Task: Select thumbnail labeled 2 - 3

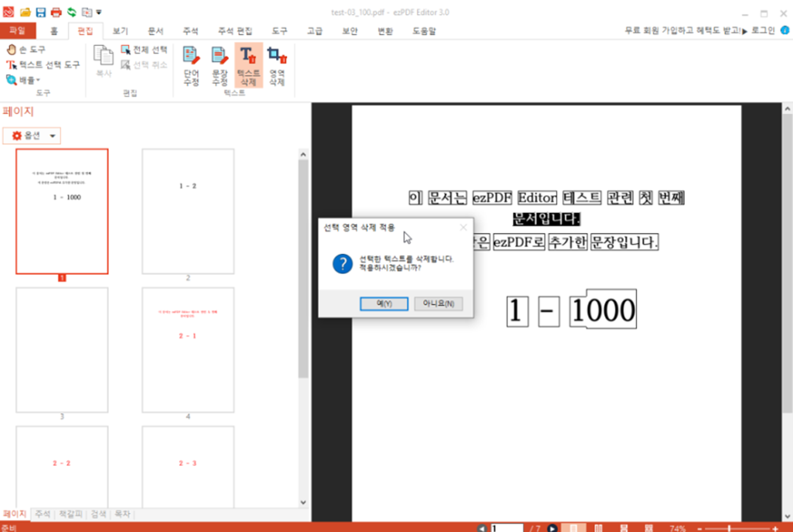Action: [x=188, y=467]
